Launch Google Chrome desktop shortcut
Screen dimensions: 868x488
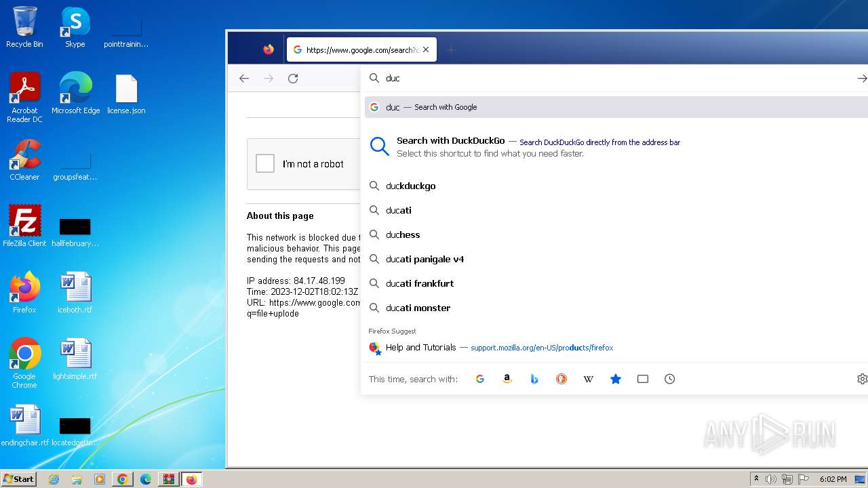24,363
